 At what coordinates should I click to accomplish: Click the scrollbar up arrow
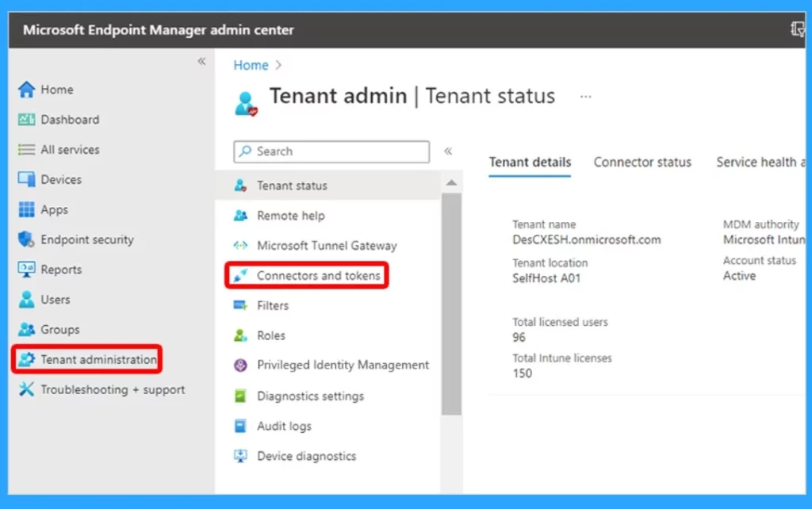pos(451,183)
